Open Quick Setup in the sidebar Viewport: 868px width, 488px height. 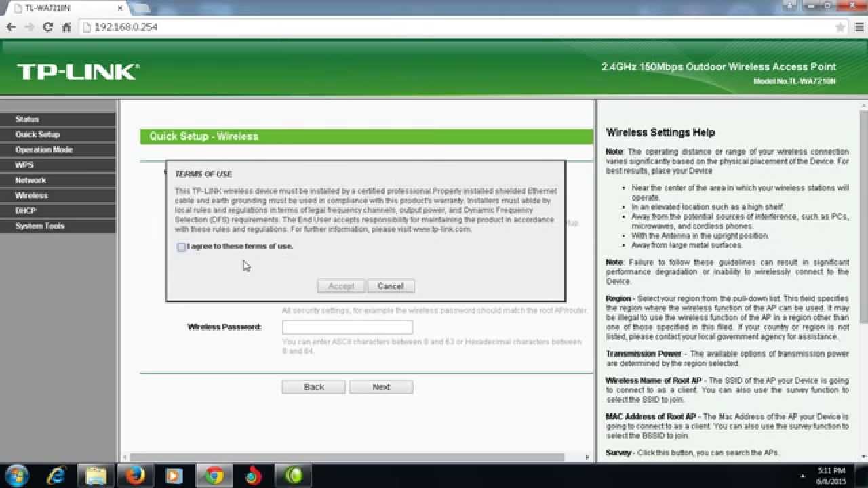(58, 135)
